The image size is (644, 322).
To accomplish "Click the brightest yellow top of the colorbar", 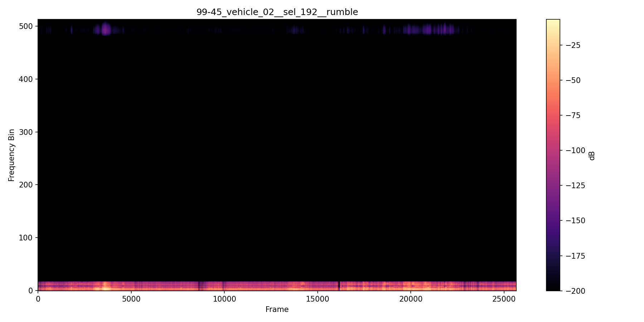I will coord(552,21).
